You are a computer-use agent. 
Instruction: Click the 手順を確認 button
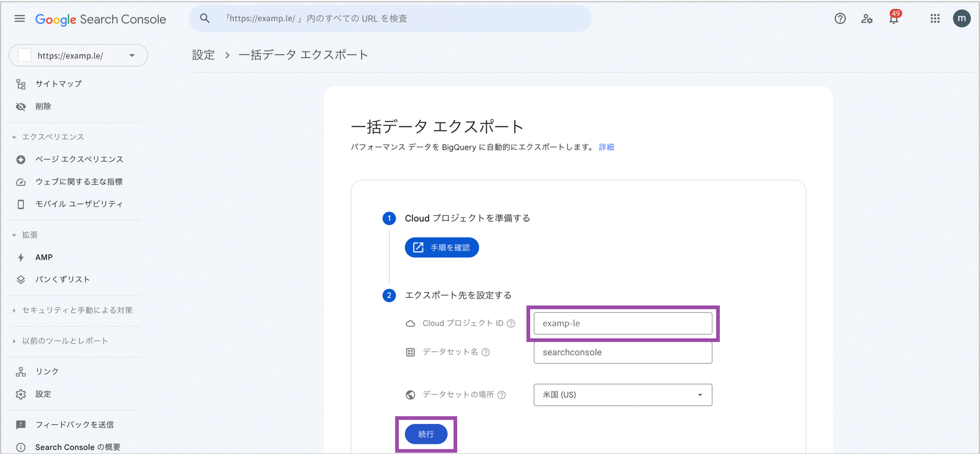[442, 248]
